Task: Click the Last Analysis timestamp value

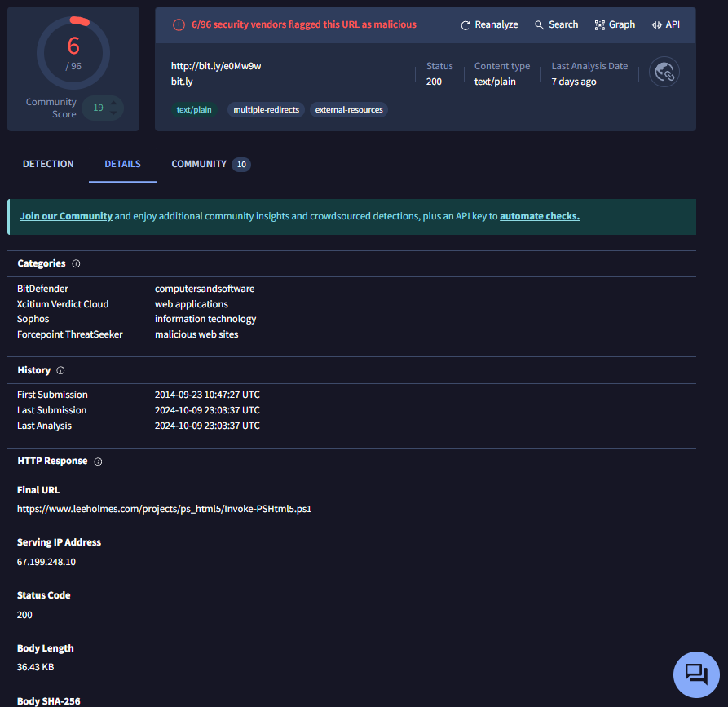Action: click(x=207, y=426)
